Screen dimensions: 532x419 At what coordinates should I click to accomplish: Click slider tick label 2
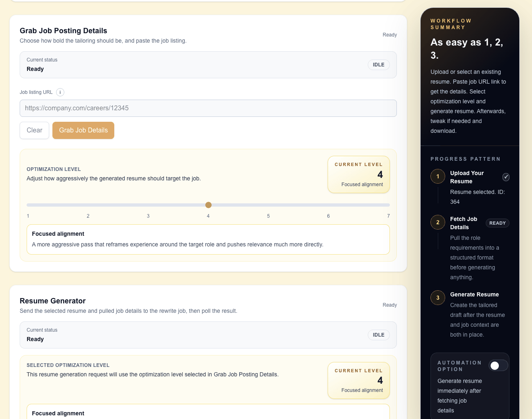(88, 216)
